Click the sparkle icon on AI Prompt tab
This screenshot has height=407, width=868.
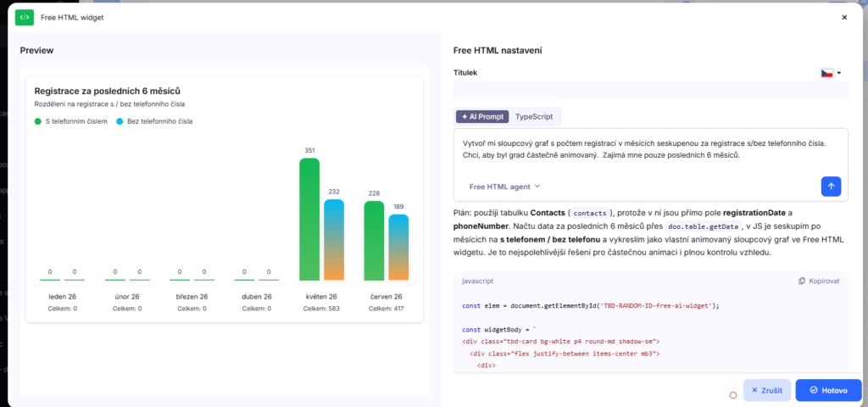465,117
